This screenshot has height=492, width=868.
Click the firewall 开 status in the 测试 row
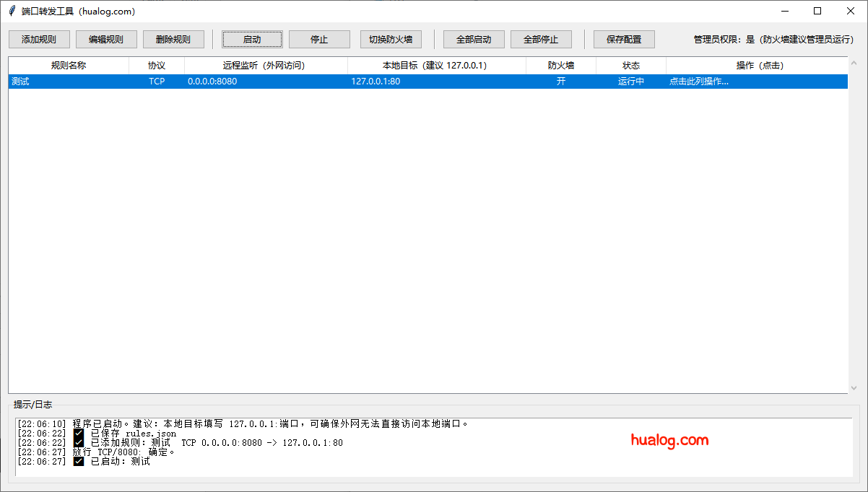tap(561, 82)
